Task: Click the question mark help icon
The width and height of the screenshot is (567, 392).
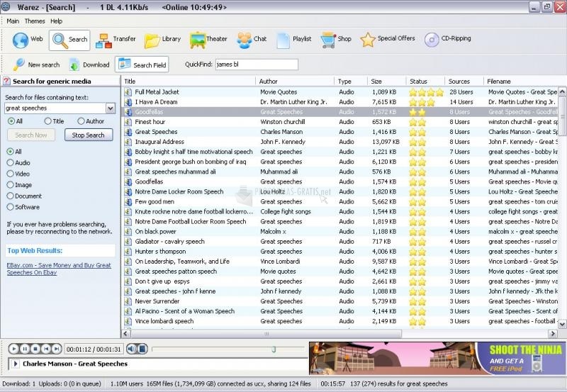Action: click(x=6, y=81)
